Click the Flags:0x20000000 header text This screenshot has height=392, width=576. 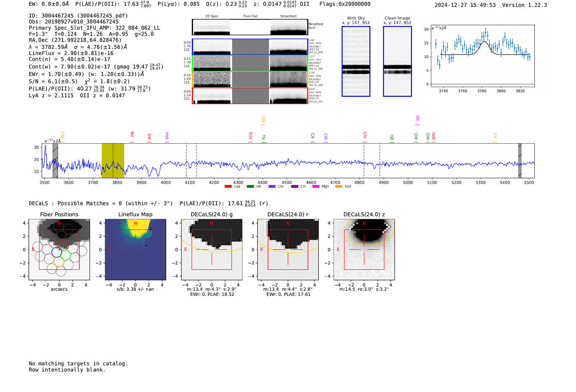click(x=345, y=4)
